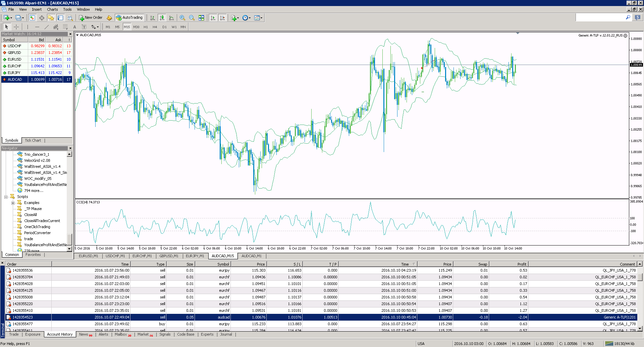Click the 794 more… link
Viewport: 644px width, 347px height.
[x=34, y=191]
